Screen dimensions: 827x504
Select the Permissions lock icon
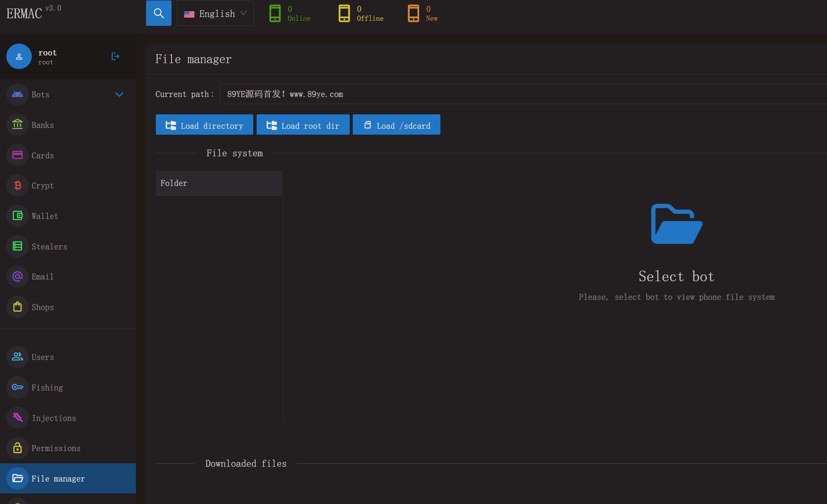(x=17, y=448)
